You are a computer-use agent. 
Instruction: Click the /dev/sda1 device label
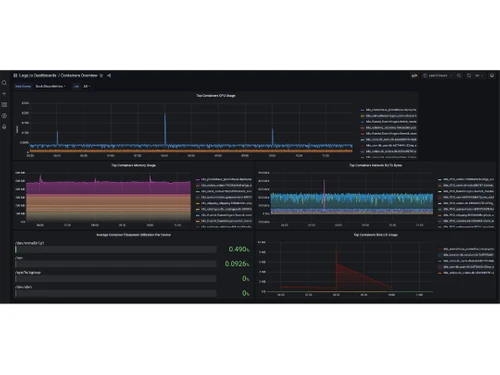(23, 287)
